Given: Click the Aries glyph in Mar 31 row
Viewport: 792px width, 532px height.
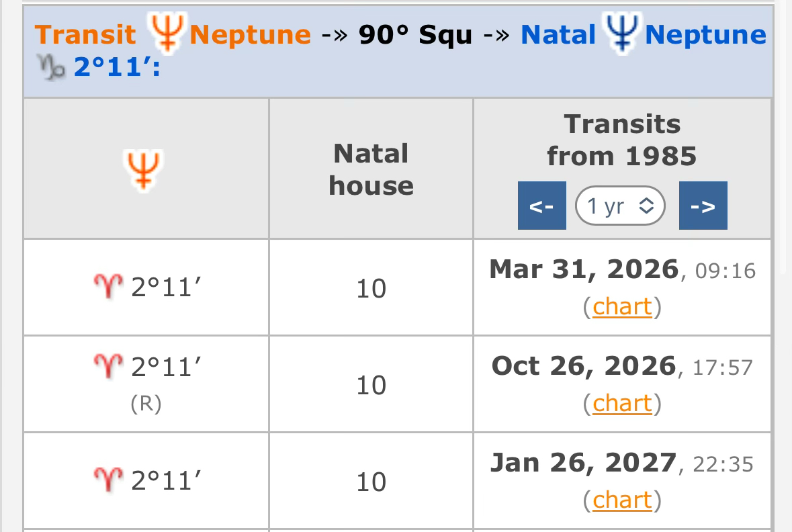Looking at the screenshot, I should [x=109, y=289].
